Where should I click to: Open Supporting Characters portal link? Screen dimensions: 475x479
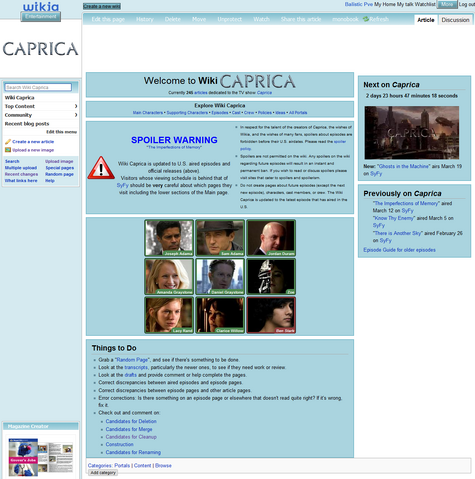coord(187,113)
